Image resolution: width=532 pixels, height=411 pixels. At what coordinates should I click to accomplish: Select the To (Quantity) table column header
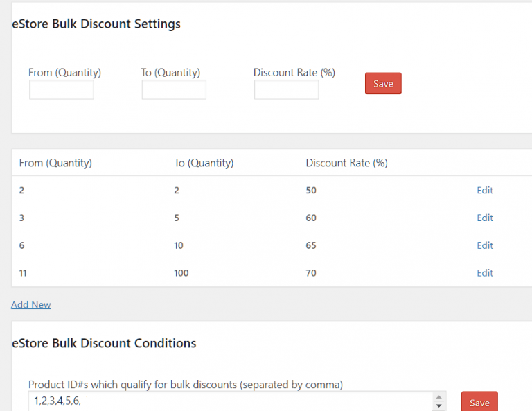pos(204,163)
